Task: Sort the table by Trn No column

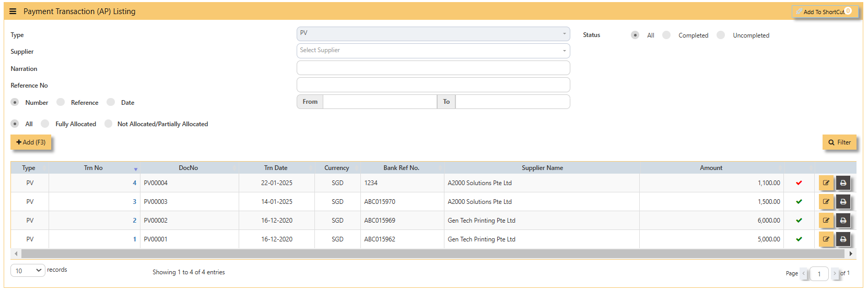Action: 93,168
